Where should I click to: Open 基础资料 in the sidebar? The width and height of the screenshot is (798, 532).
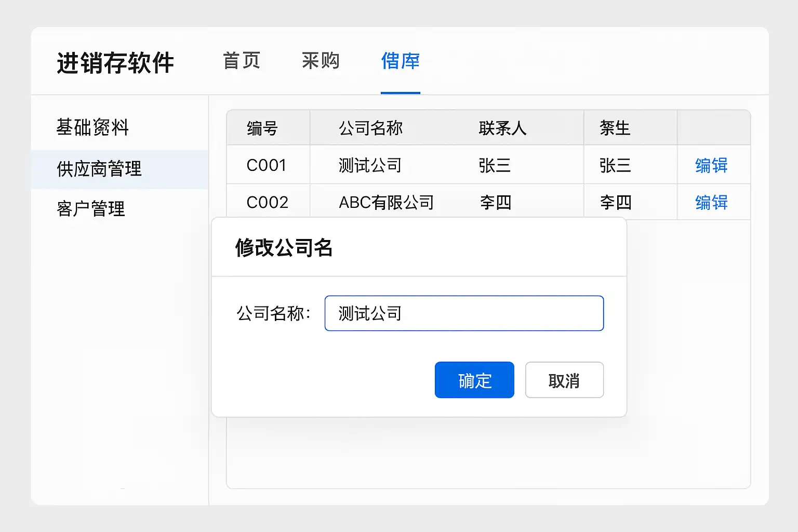click(x=92, y=127)
